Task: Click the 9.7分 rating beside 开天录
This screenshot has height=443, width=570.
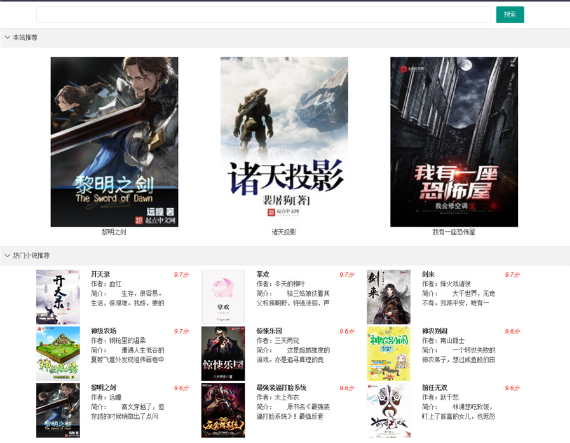Action: [181, 275]
